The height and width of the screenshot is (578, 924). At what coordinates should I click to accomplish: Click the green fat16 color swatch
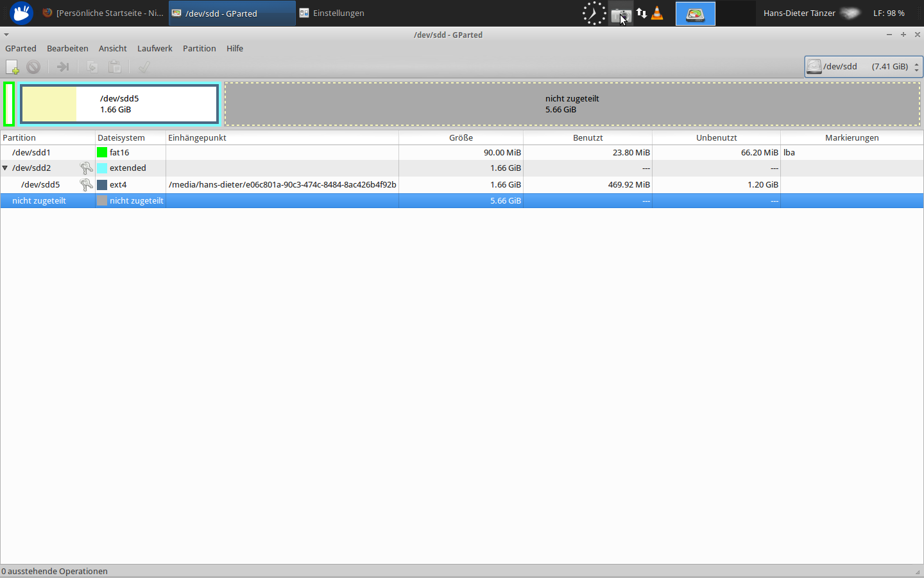point(102,153)
